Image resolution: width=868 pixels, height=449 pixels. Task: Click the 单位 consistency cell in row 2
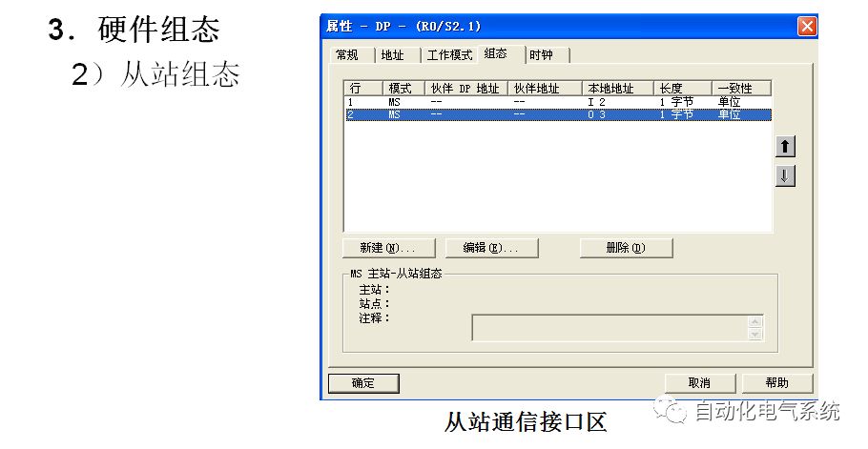729,114
